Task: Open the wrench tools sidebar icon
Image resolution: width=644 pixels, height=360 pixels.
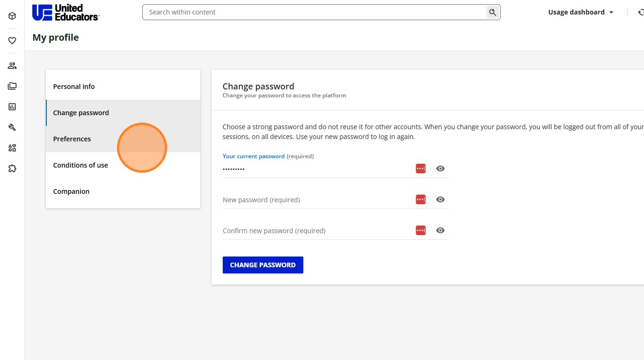Action: coord(12,127)
